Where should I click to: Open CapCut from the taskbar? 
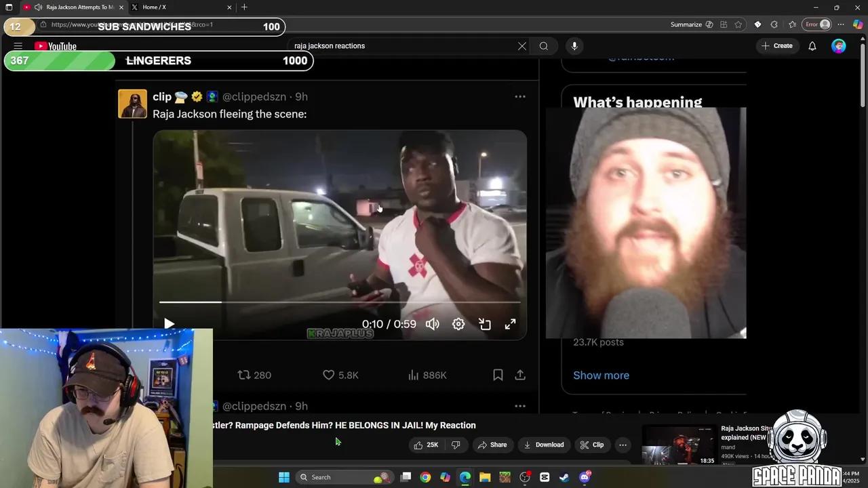545,477
